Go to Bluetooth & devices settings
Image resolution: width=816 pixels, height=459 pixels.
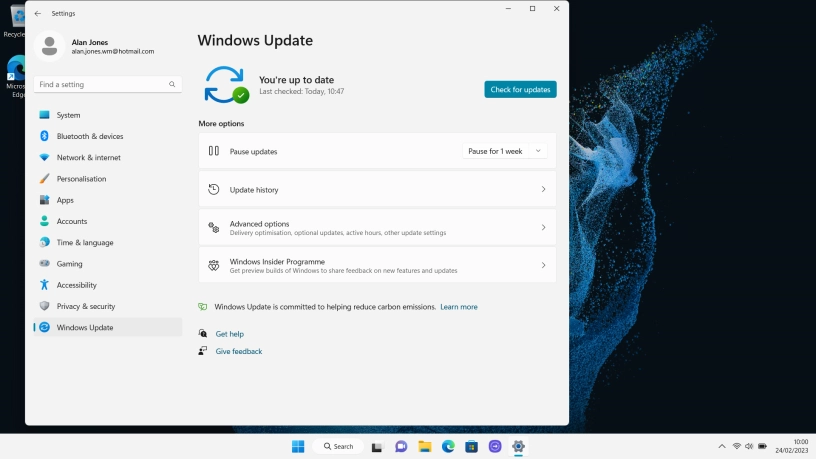point(90,136)
